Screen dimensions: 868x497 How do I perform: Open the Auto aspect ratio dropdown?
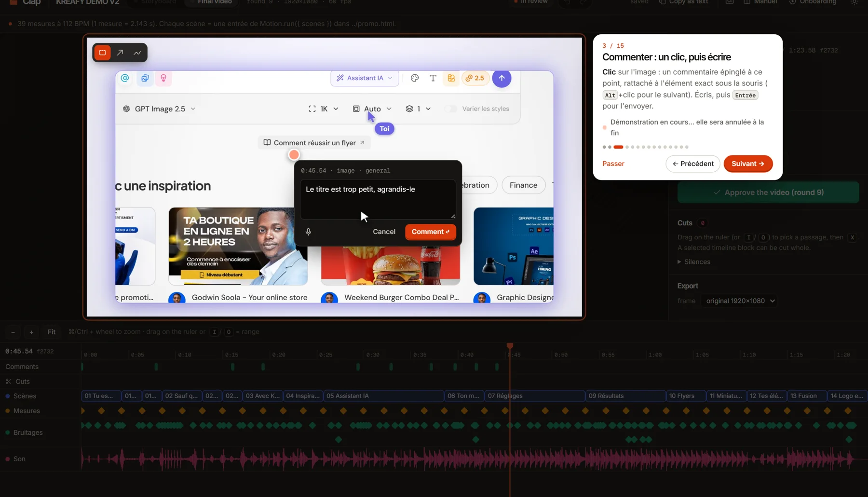tap(372, 109)
